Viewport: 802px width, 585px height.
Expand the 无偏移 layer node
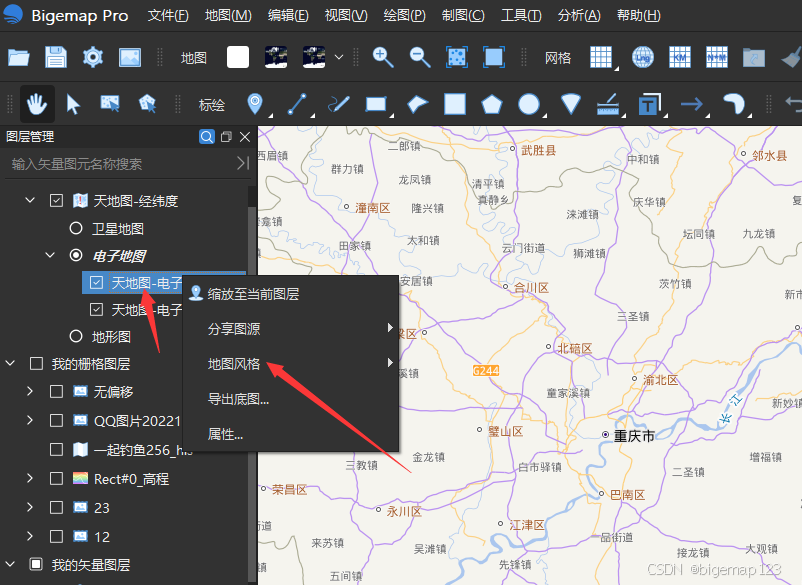[30, 391]
